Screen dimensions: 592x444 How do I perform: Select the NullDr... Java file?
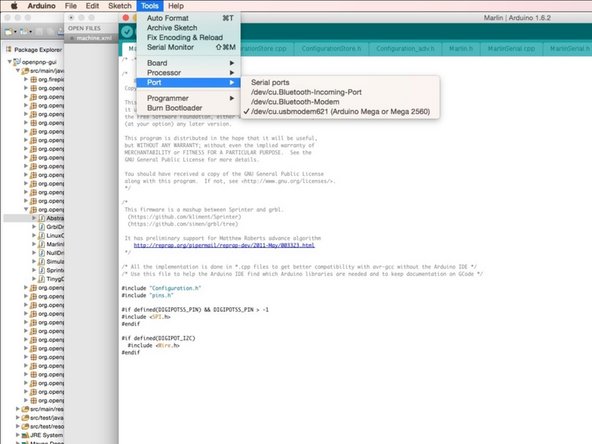pos(55,253)
